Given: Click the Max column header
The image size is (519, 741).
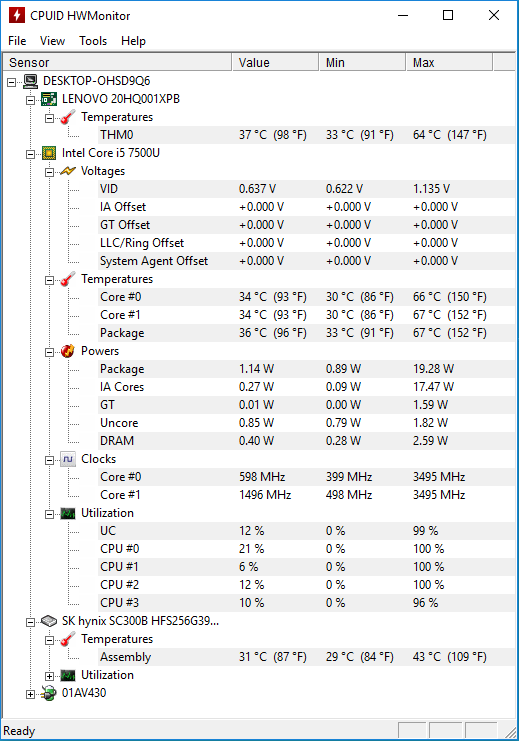Looking at the screenshot, I should (x=449, y=62).
